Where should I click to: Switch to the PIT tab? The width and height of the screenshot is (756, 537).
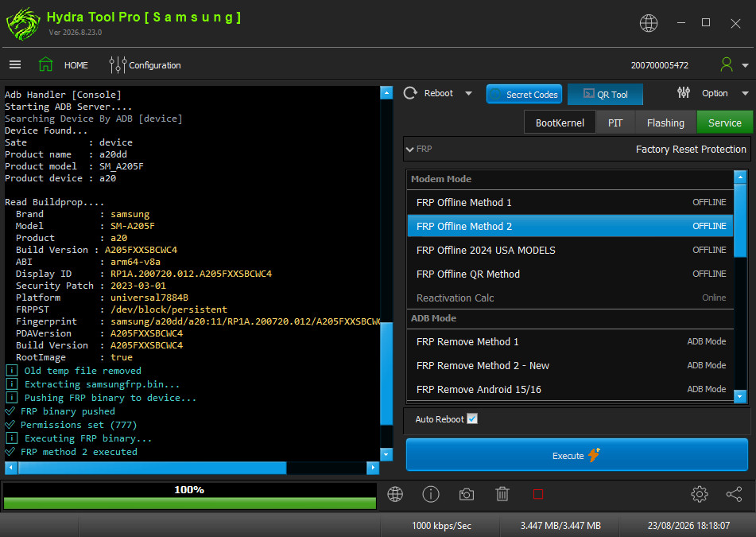click(615, 123)
